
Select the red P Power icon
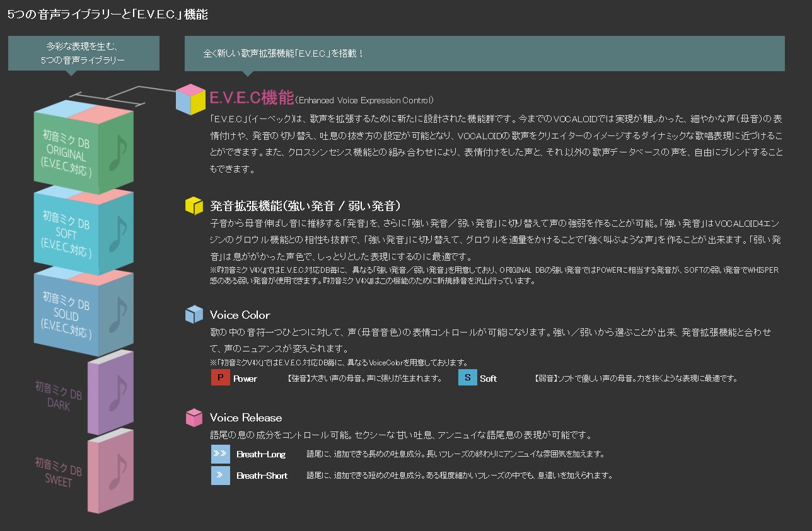tap(221, 378)
